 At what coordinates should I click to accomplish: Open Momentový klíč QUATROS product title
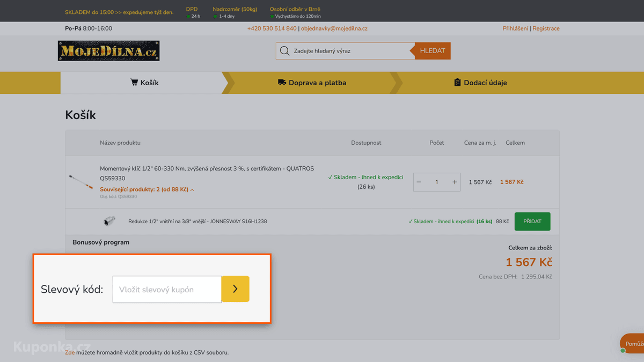point(207,173)
